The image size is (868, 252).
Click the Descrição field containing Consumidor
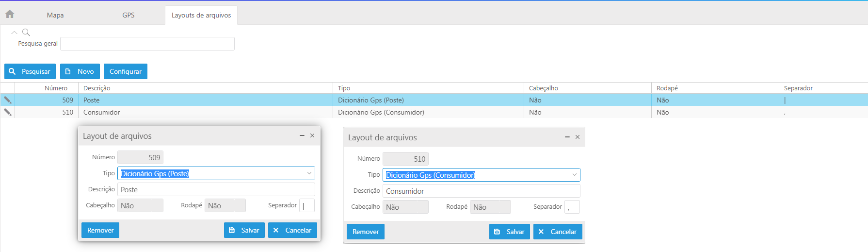click(481, 191)
